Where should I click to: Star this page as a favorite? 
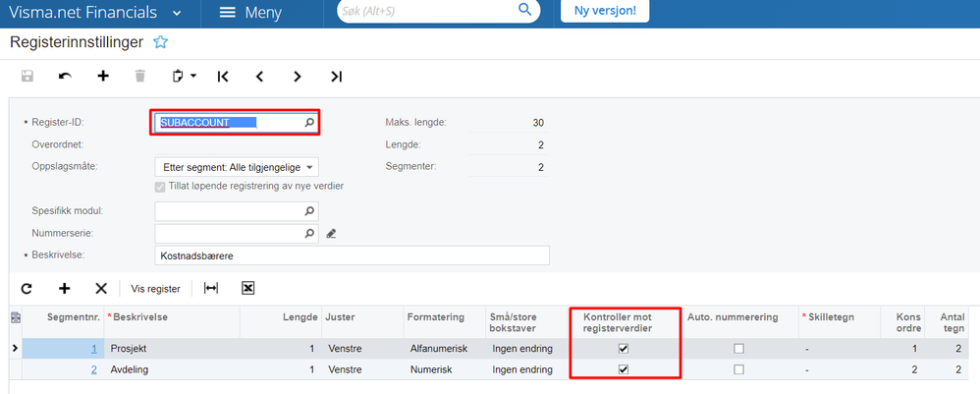(161, 42)
